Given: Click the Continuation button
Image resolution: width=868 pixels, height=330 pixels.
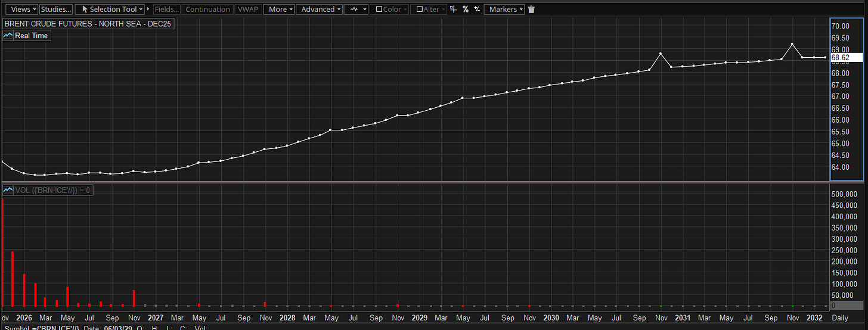Looking at the screenshot, I should coord(207,10).
